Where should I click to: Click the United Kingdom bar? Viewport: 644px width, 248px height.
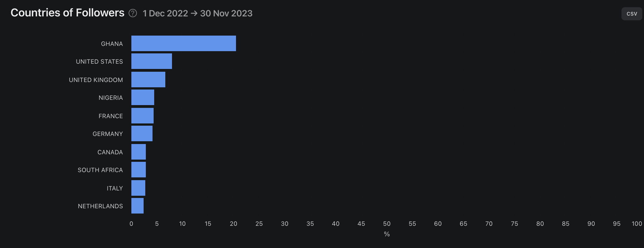(148, 80)
